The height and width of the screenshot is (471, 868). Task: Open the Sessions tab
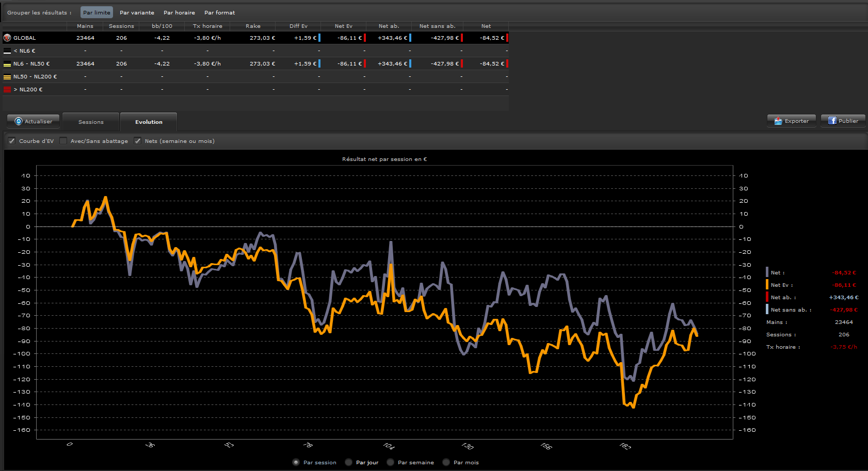[x=91, y=122]
